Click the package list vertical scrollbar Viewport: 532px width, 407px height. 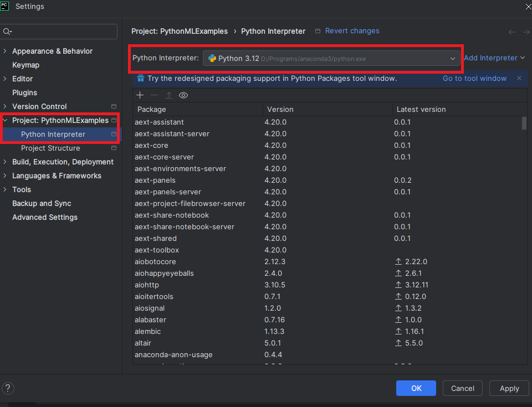[524, 123]
